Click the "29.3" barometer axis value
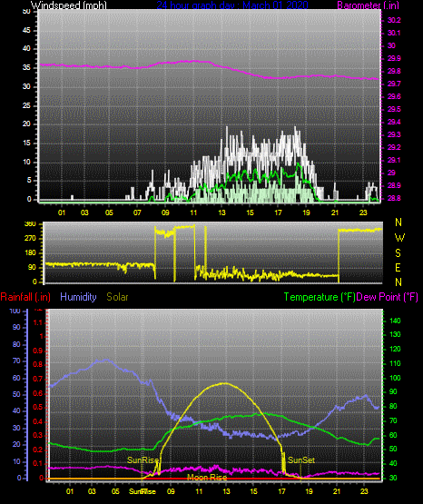Image resolution: width=423 pixels, height=504 pixels. [394, 134]
